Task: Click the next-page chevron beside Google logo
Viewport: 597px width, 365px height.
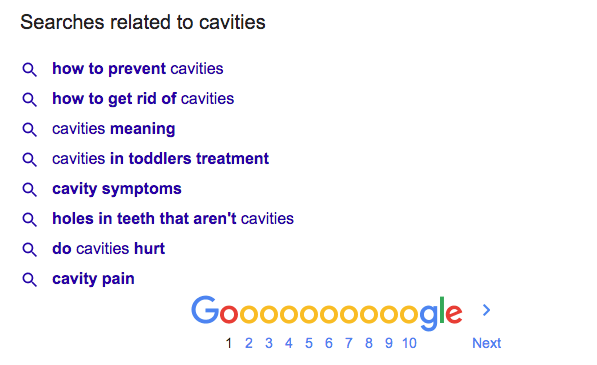Action: pyautogui.click(x=486, y=310)
